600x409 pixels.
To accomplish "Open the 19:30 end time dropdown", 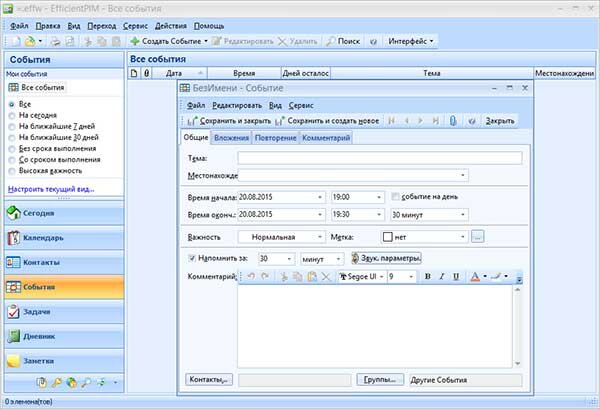I will (379, 215).
